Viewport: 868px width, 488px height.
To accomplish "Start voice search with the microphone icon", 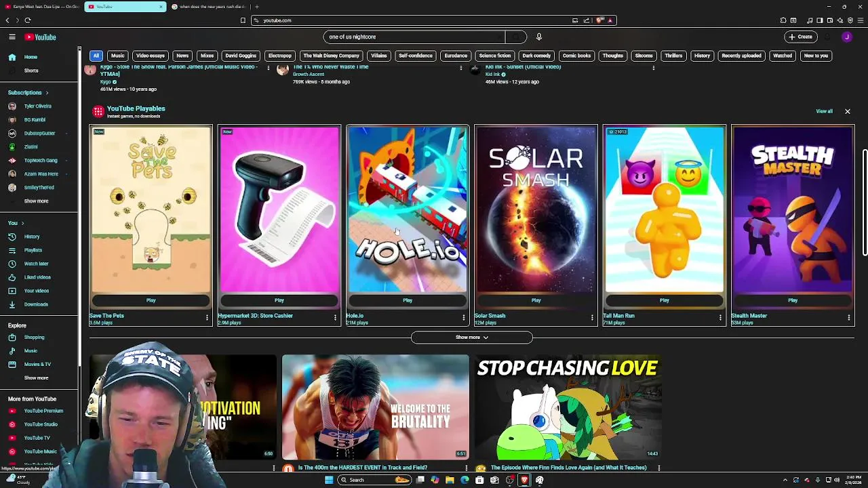I will coord(538,37).
